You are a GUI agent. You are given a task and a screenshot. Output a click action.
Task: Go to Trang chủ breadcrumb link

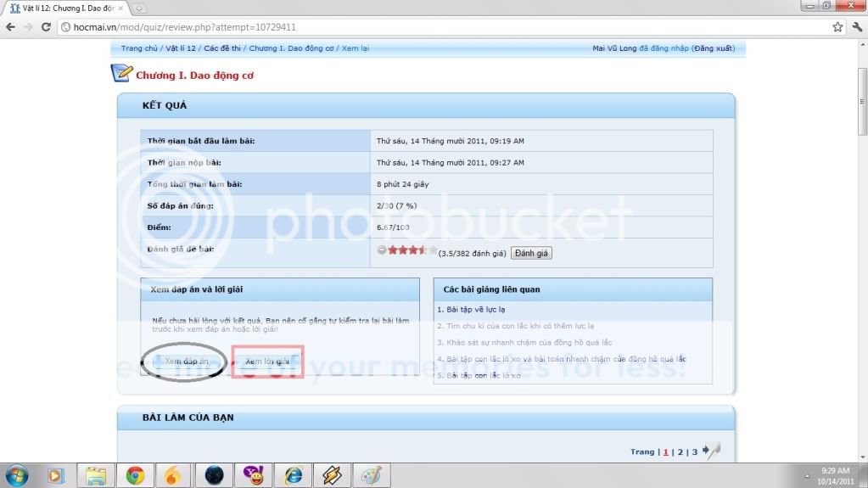(139, 48)
